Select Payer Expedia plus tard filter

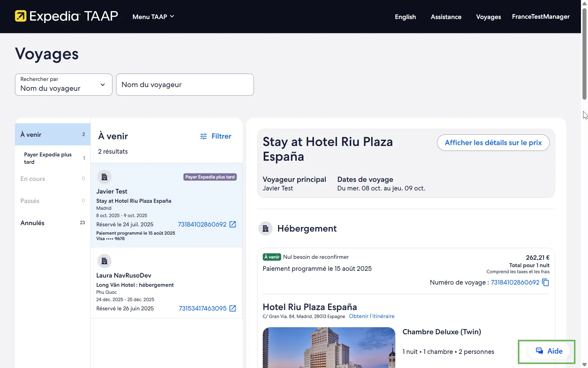coord(53,158)
